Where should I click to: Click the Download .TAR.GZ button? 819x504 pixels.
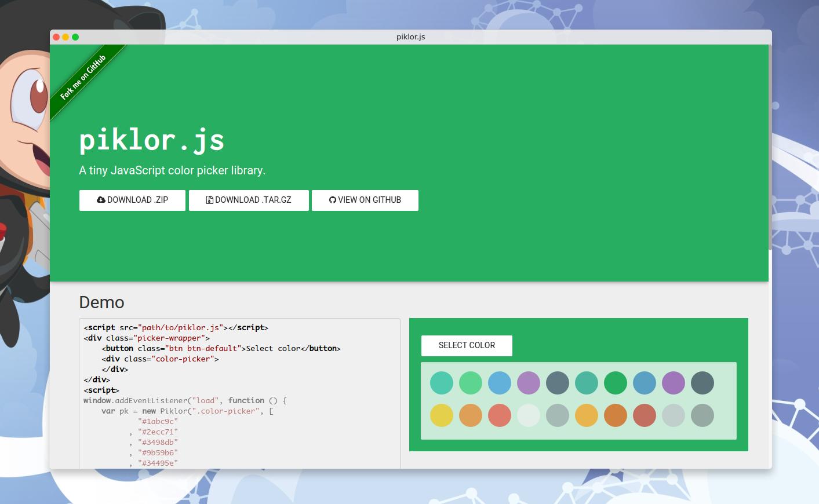pos(249,200)
